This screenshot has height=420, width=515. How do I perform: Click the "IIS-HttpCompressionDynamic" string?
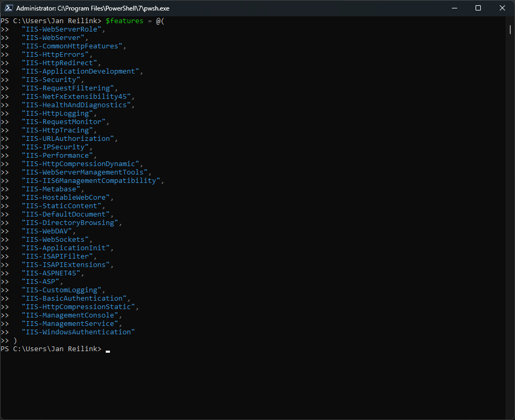pos(80,163)
